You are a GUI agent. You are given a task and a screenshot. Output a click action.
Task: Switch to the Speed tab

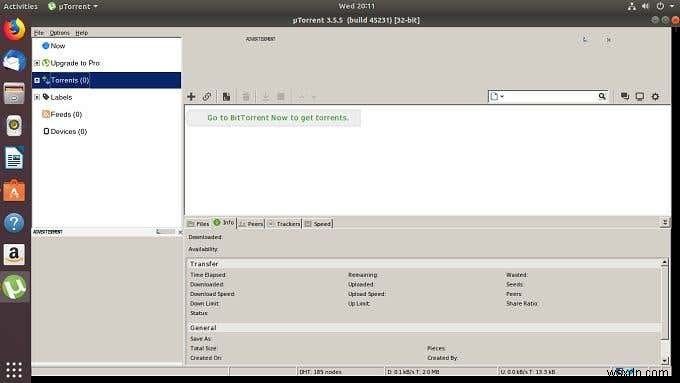coord(318,223)
